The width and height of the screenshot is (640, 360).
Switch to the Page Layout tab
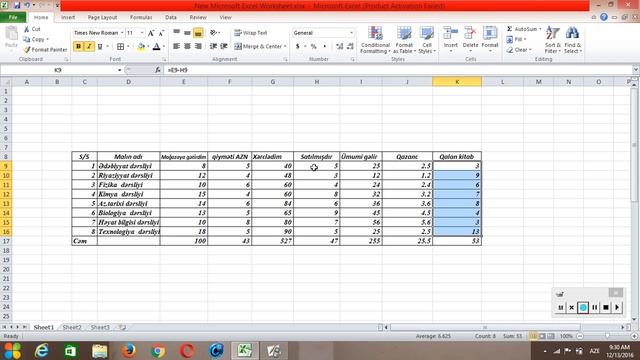[x=102, y=18]
